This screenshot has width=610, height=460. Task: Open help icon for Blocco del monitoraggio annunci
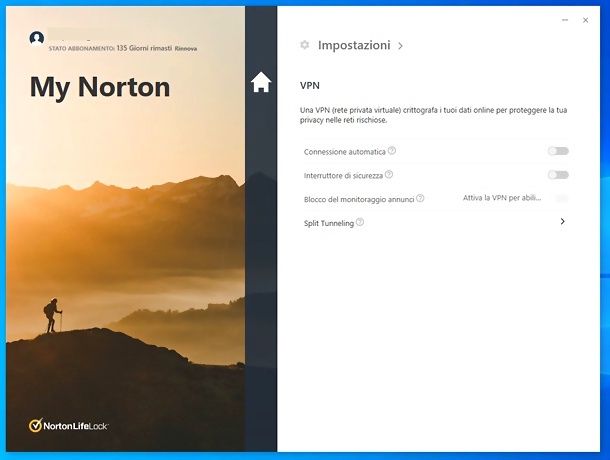420,198
